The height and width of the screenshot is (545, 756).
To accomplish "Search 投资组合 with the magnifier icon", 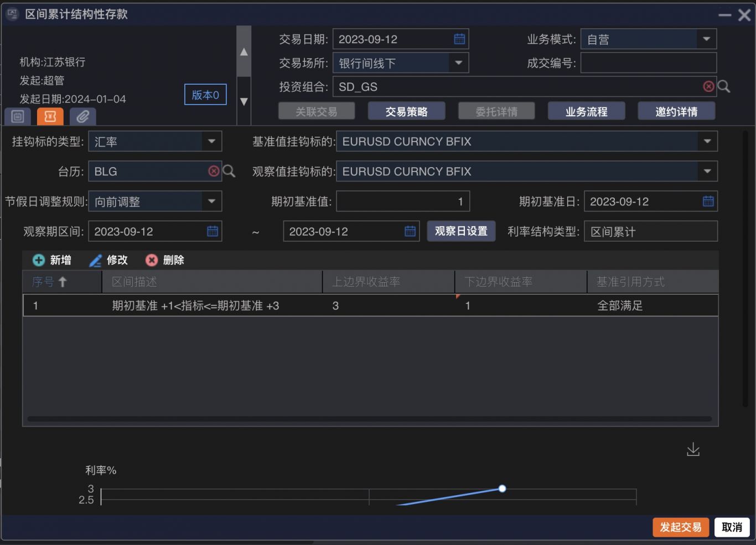I will 724,86.
